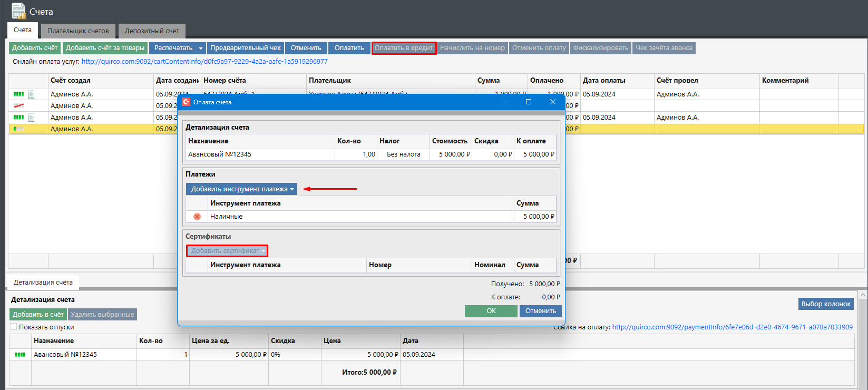Click the Оплата счета dialog logo icon
The height and width of the screenshot is (390, 868).
(x=186, y=102)
